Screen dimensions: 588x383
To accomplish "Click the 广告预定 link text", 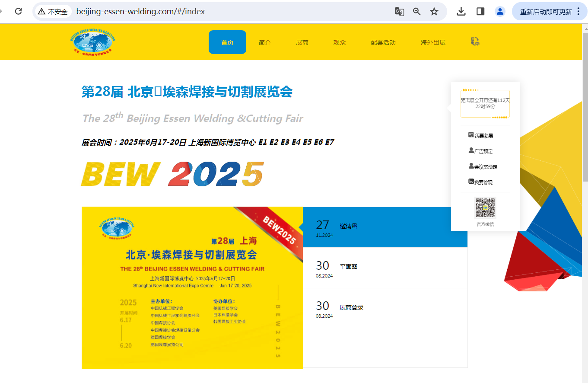I will 484,151.
